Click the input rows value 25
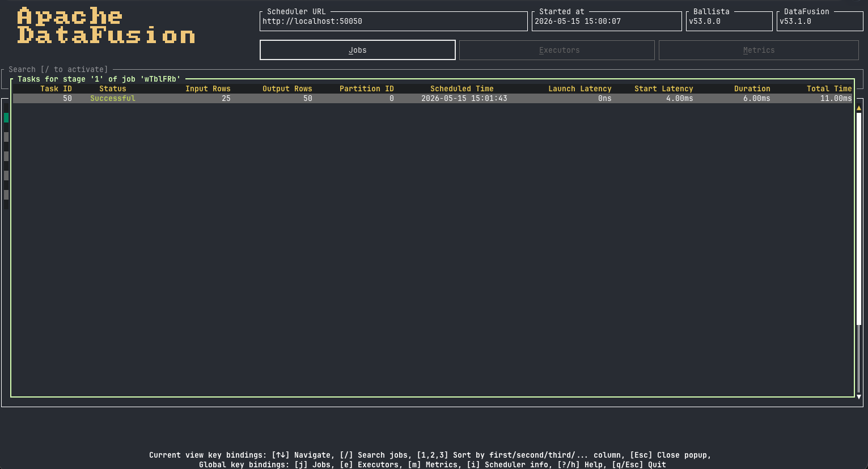Viewport: 868px width, 469px height. click(x=226, y=98)
